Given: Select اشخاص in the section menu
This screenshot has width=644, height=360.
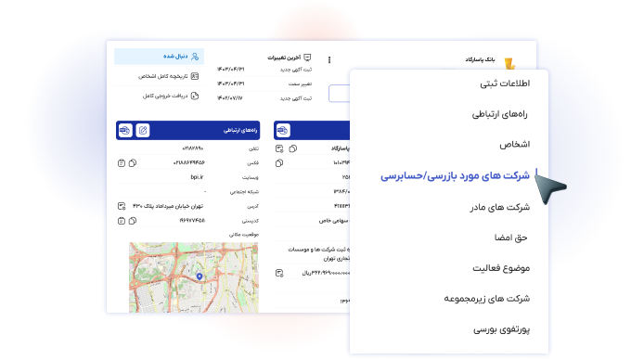Looking at the screenshot, I should [515, 144].
